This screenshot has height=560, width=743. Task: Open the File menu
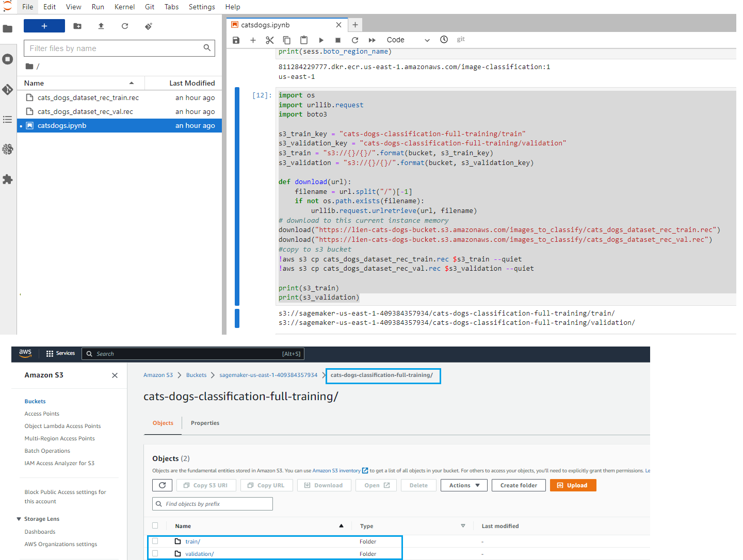(x=28, y=7)
